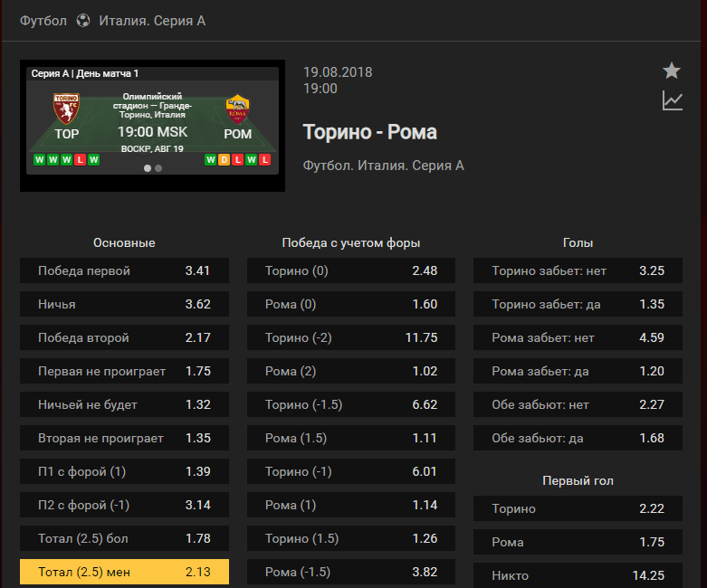
Task: Open the Футбол breadcrumb link
Action: [43, 21]
